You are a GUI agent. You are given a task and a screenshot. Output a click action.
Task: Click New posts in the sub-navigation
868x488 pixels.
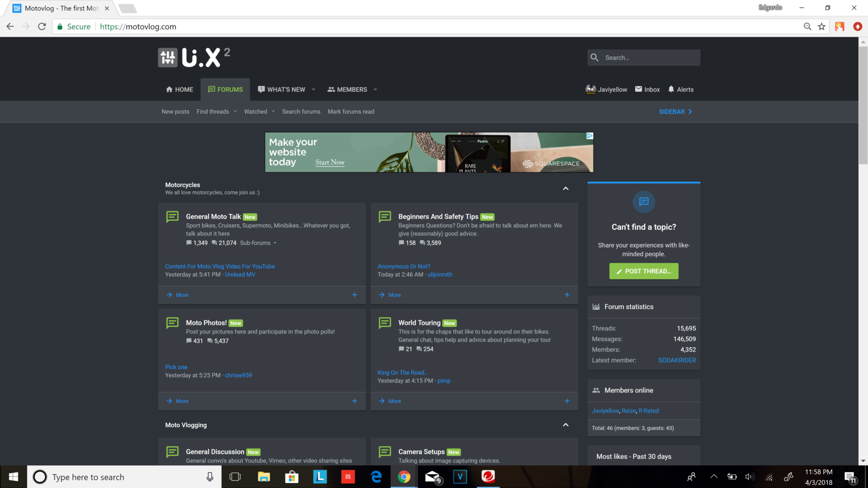pos(175,112)
